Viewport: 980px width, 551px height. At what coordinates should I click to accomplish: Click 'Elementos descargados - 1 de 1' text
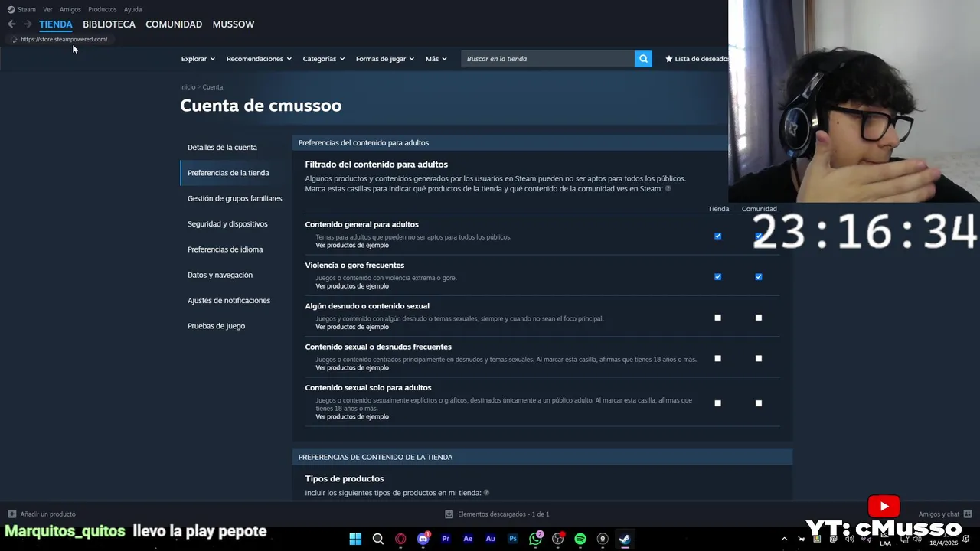tap(504, 514)
